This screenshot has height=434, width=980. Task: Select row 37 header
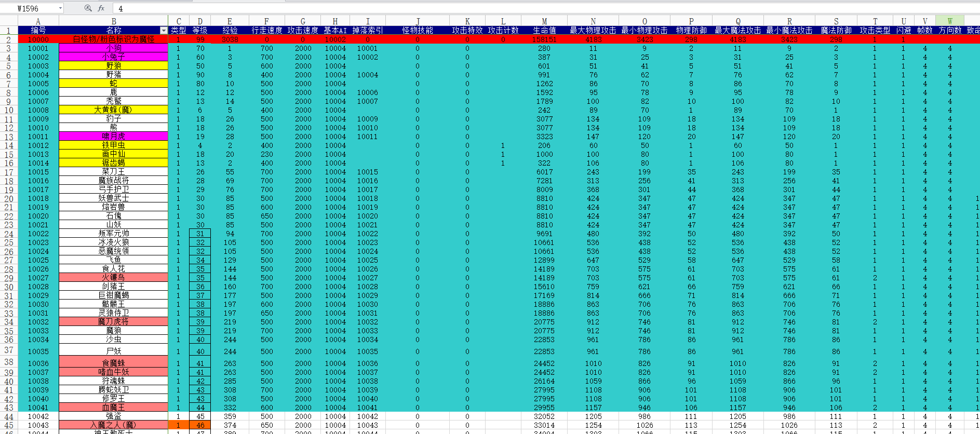9,350
